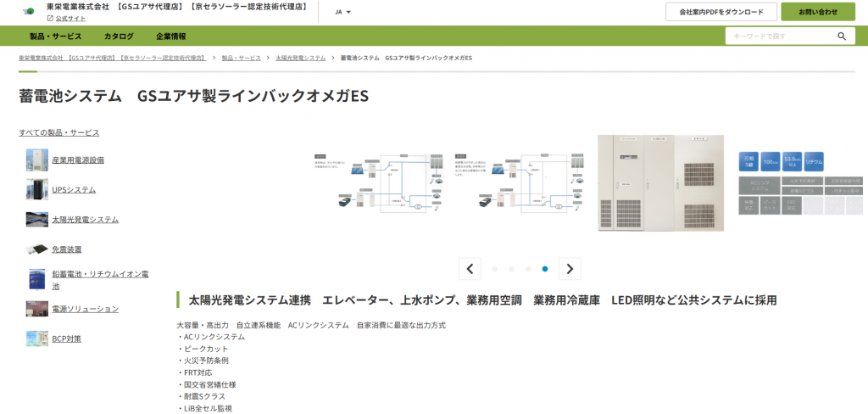This screenshot has width=868, height=414.
Task: Open the カタログ menu item
Action: 119,36
